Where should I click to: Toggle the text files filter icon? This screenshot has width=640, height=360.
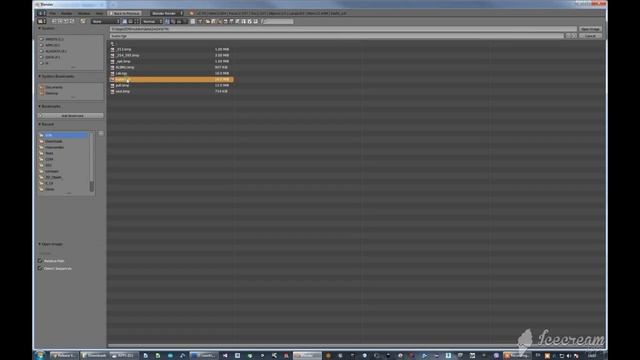tap(256, 21)
